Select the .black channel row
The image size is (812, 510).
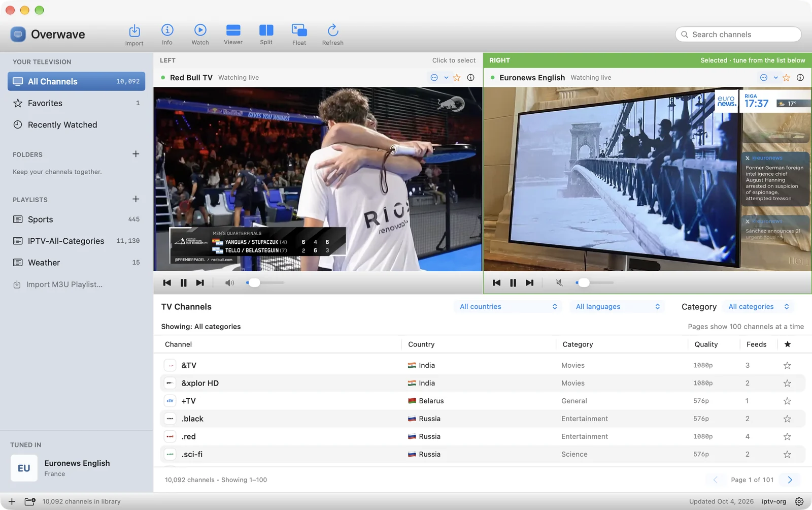483,419
